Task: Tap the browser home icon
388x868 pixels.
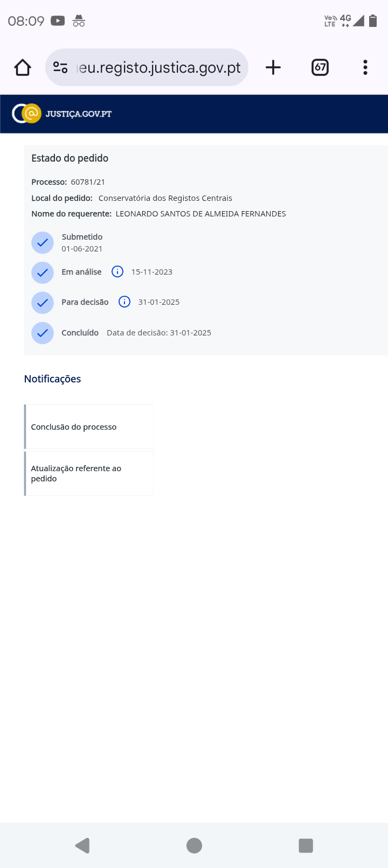Action: (x=23, y=68)
